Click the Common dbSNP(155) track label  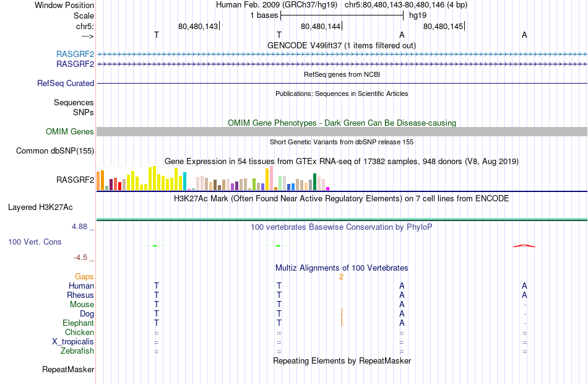[55, 151]
